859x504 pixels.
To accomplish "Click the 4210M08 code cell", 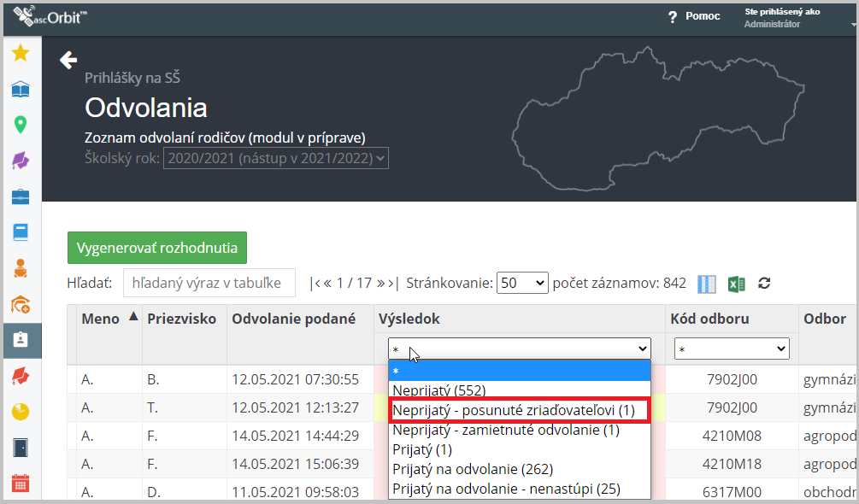I will pyautogui.click(x=732, y=436).
